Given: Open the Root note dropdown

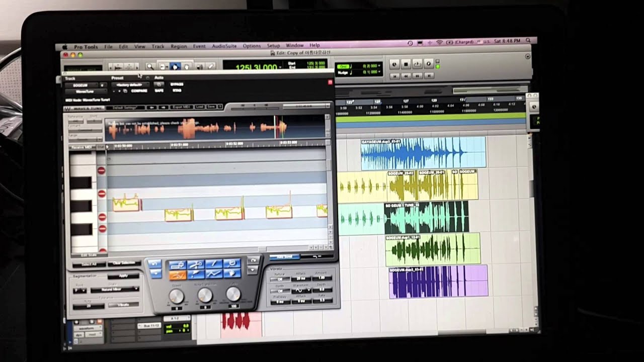Looking at the screenshot, I should tap(80, 291).
